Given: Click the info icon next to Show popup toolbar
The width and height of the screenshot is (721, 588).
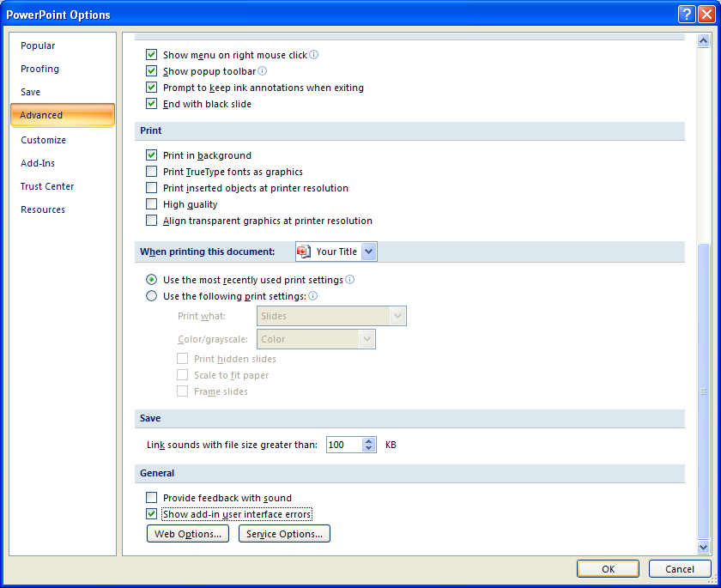Looking at the screenshot, I should click(x=262, y=70).
